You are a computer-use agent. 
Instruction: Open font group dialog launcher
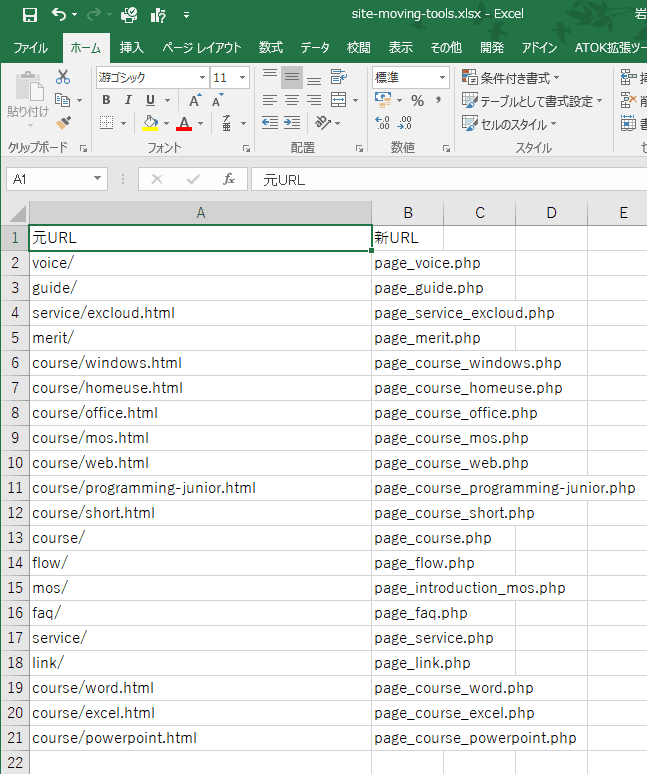pyautogui.click(x=246, y=148)
